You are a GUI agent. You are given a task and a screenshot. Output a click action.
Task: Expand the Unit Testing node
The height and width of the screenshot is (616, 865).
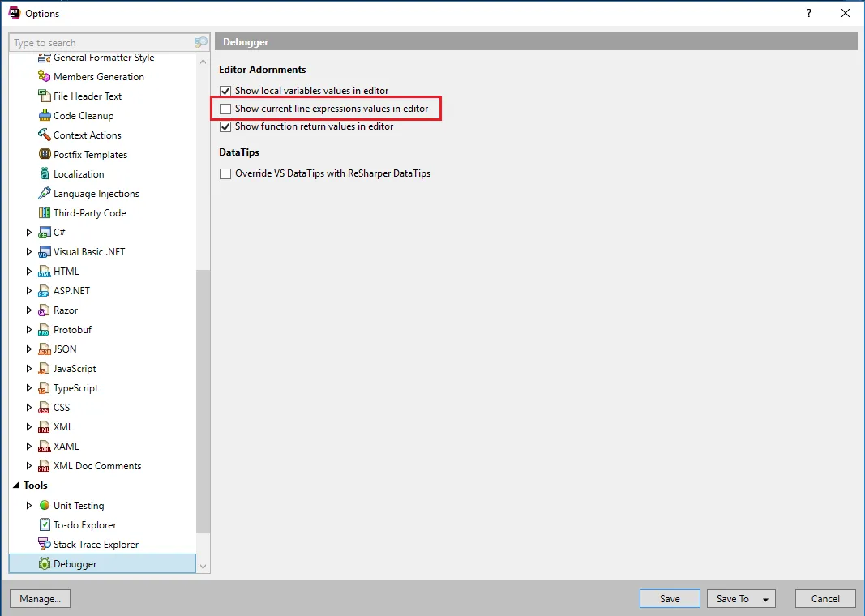point(28,505)
